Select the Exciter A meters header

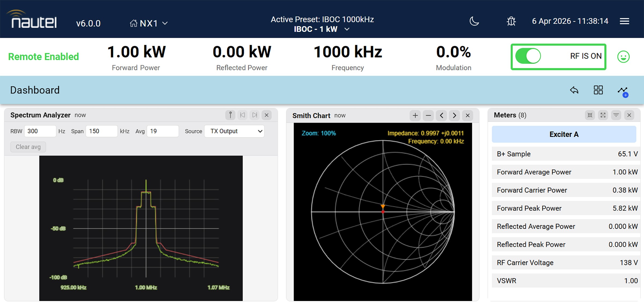pos(564,134)
